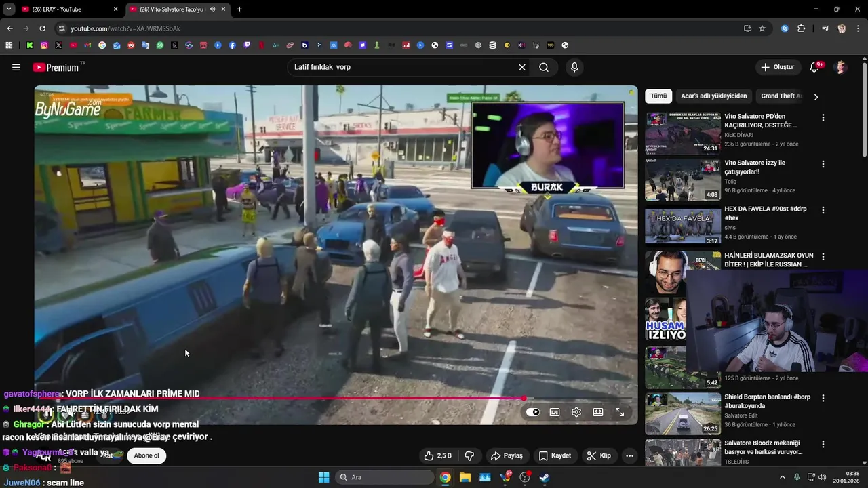This screenshot has width=868, height=488.
Task: Show hidden system tray icons chevron
Action: 782,477
